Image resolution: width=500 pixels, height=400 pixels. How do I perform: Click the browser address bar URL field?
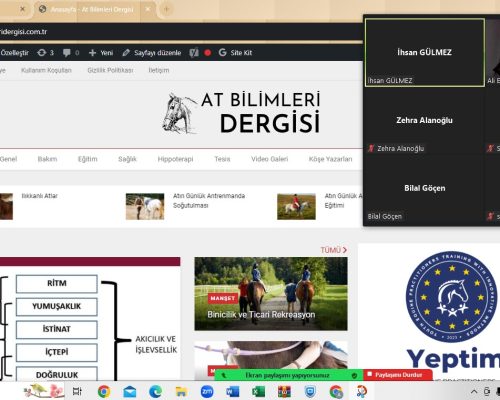coord(180,32)
